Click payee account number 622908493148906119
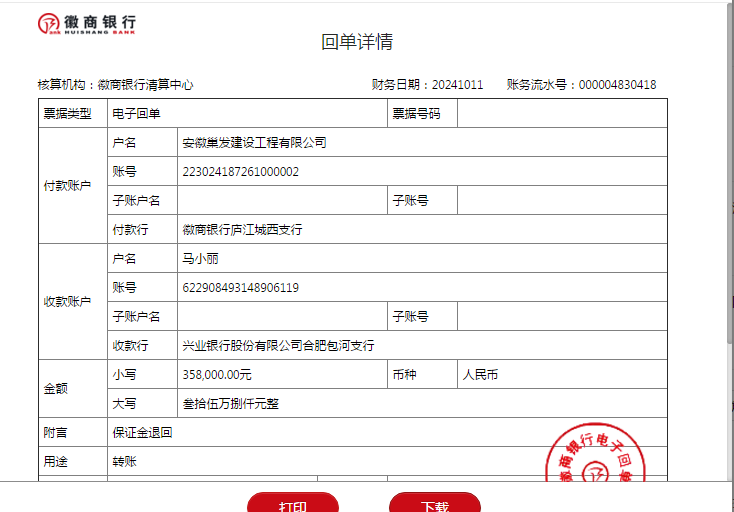This screenshot has width=734, height=512. [x=240, y=288]
